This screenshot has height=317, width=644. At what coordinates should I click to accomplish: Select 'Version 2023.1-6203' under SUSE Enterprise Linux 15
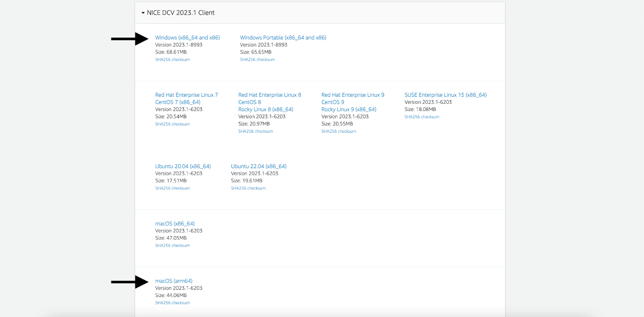(x=428, y=102)
